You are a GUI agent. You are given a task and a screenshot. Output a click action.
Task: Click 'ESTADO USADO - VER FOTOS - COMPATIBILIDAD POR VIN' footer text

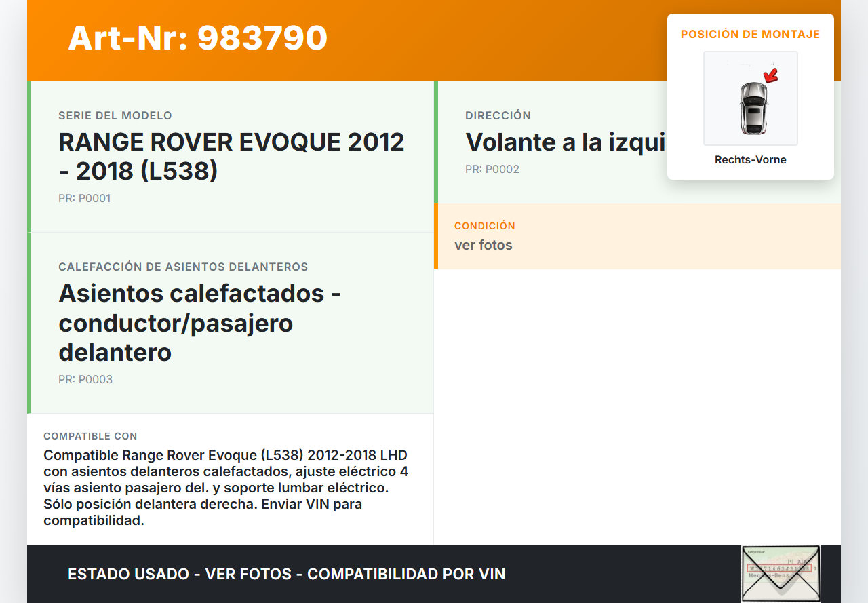pos(287,574)
